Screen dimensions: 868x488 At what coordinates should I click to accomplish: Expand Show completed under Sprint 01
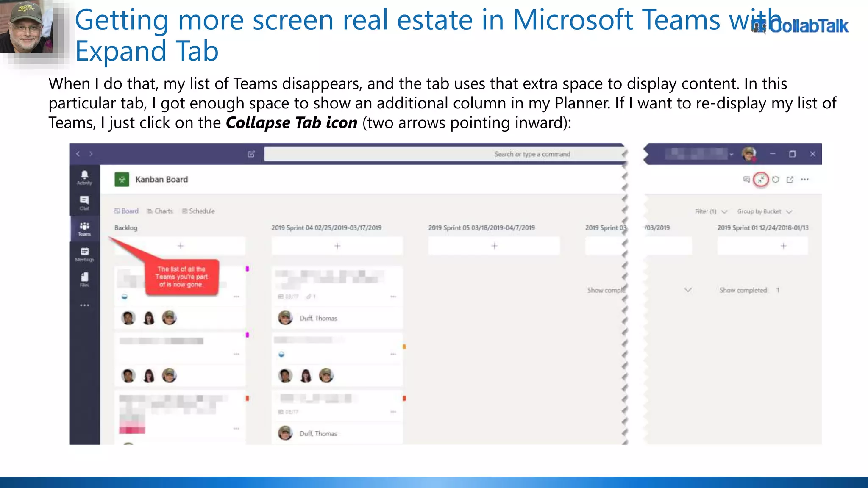(749, 290)
